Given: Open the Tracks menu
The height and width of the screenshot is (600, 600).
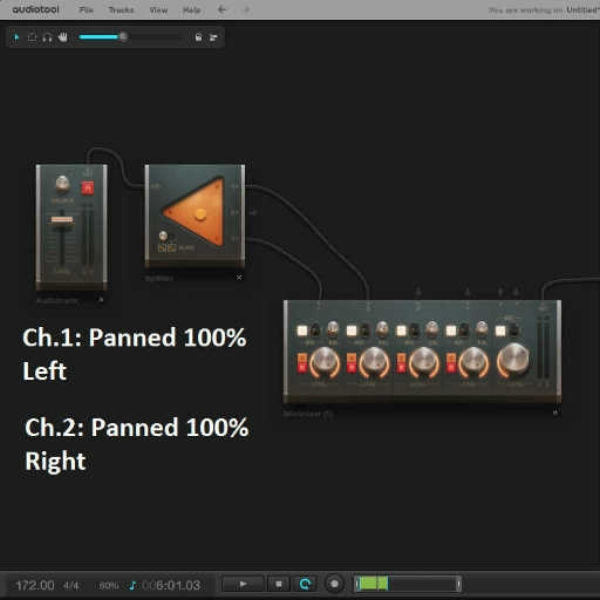Looking at the screenshot, I should point(121,10).
